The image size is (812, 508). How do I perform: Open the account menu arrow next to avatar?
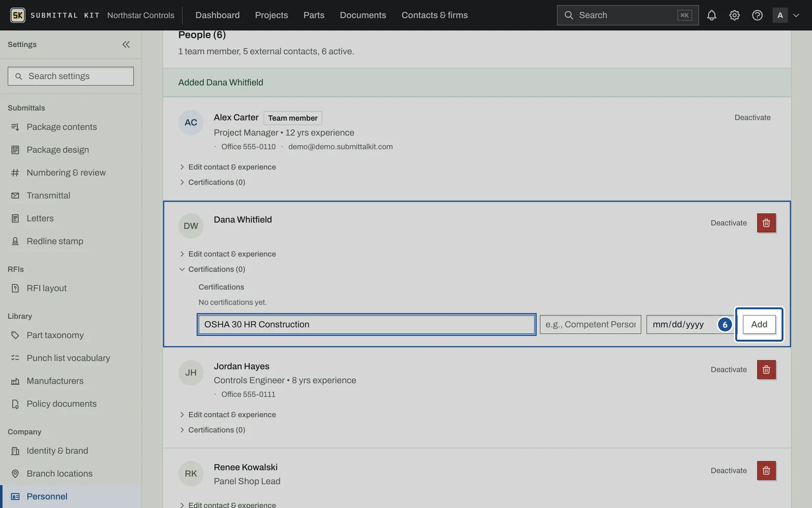(x=796, y=15)
